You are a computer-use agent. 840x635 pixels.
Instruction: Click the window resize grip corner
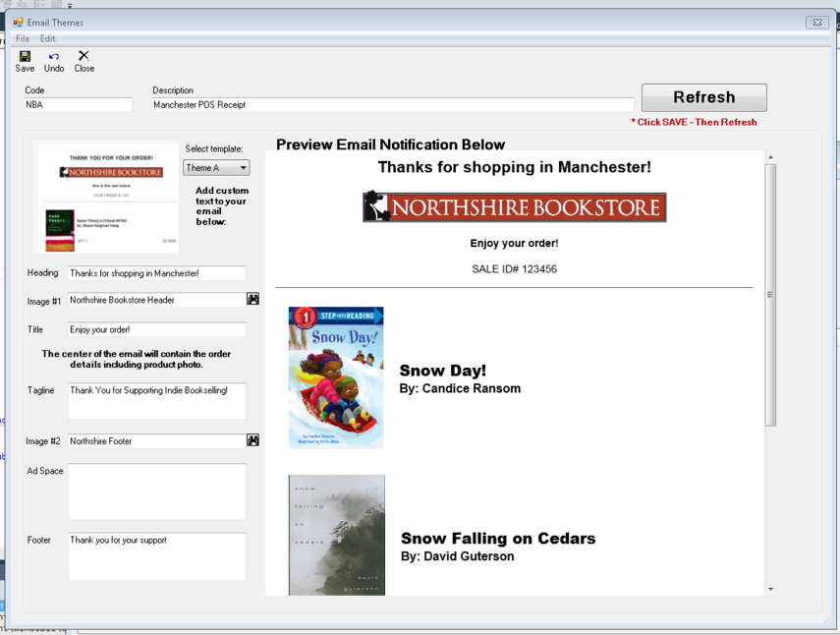[x=825, y=619]
